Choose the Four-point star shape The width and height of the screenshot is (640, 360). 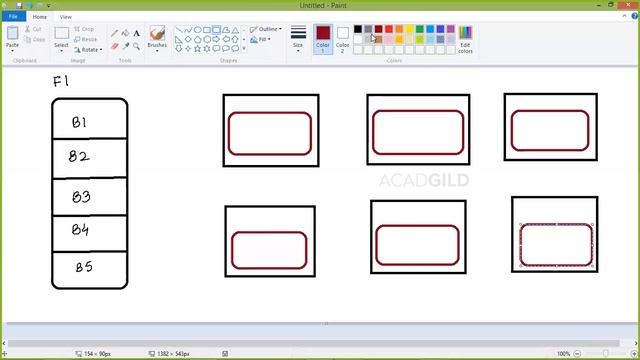(188, 49)
